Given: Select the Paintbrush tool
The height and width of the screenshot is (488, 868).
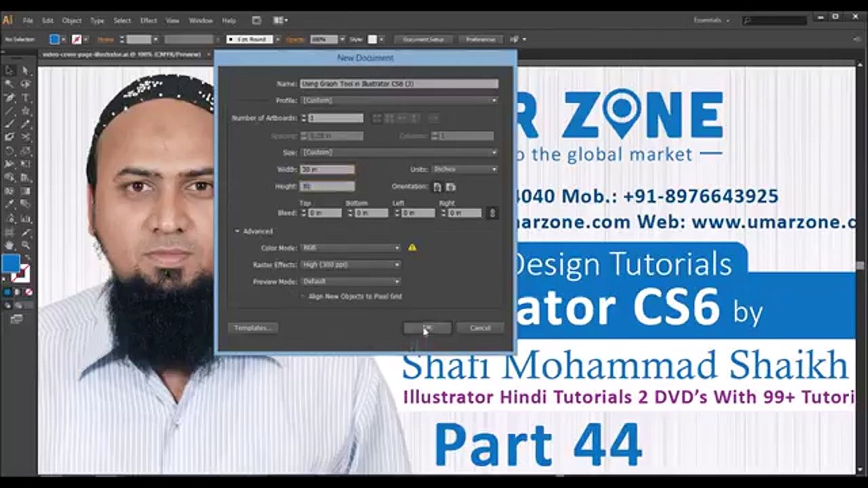Looking at the screenshot, I should pyautogui.click(x=10, y=124).
